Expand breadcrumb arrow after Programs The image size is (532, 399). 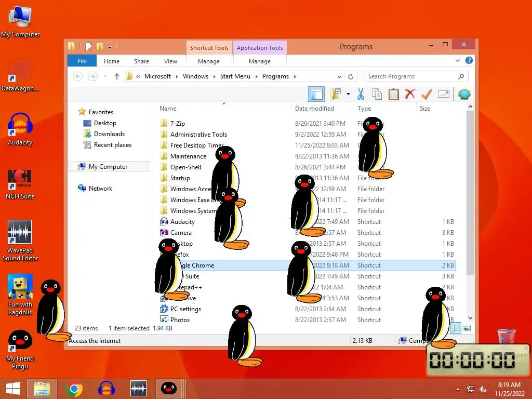click(295, 77)
